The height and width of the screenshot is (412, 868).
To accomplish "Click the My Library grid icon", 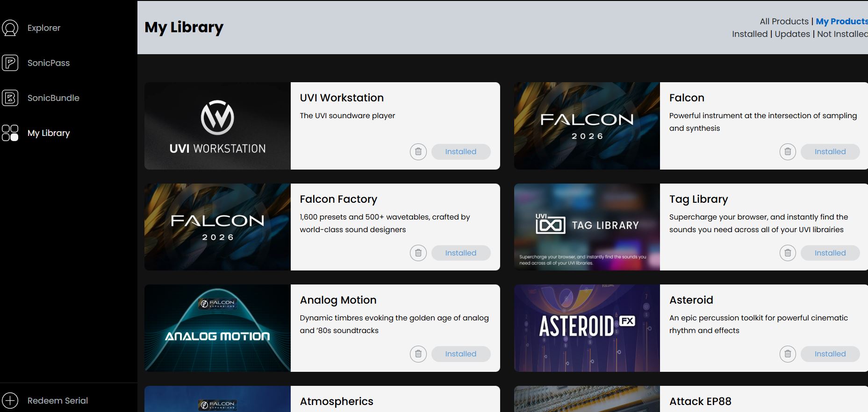I will [10, 133].
